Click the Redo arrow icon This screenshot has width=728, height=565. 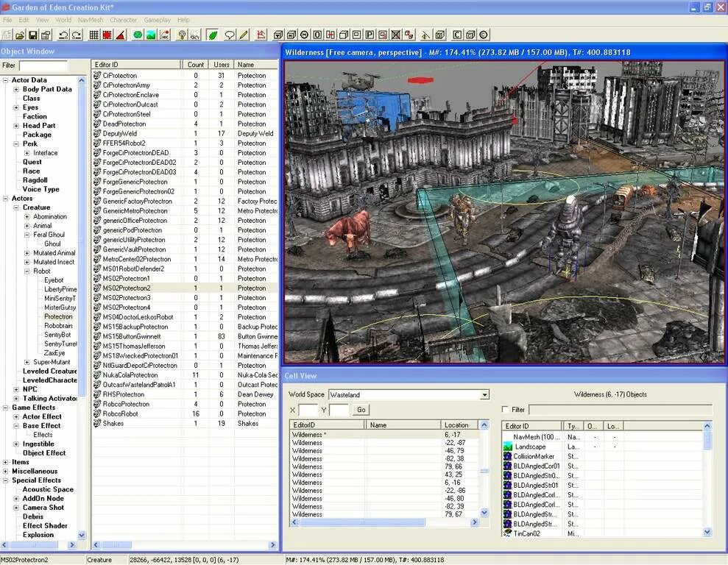pyautogui.click(x=77, y=35)
